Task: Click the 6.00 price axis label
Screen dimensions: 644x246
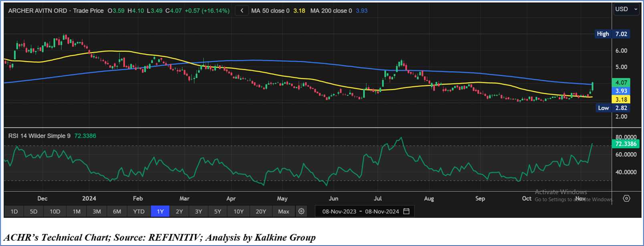Action: [x=621, y=51]
